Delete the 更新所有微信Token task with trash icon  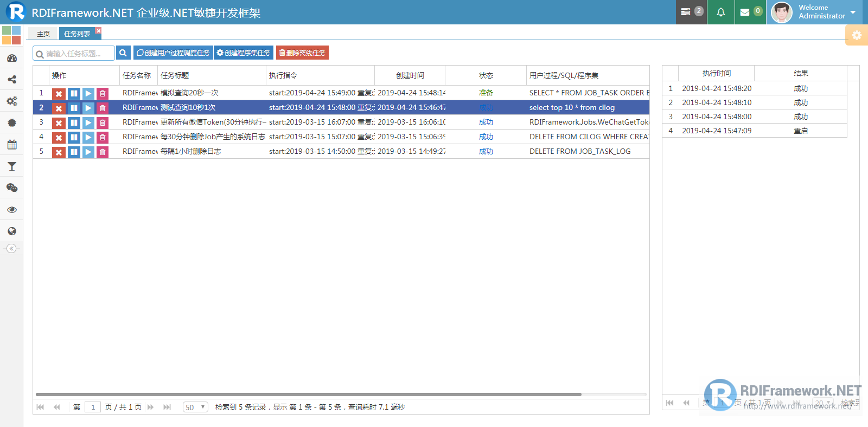[x=103, y=122]
